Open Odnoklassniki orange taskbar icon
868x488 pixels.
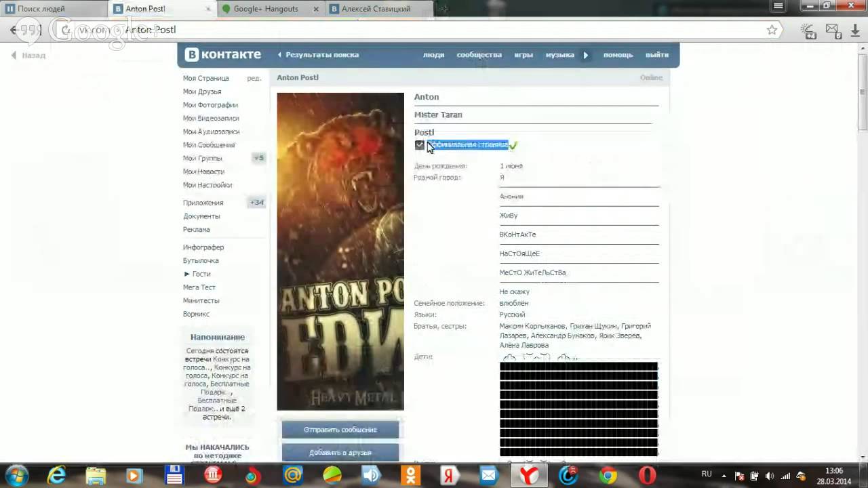410,475
